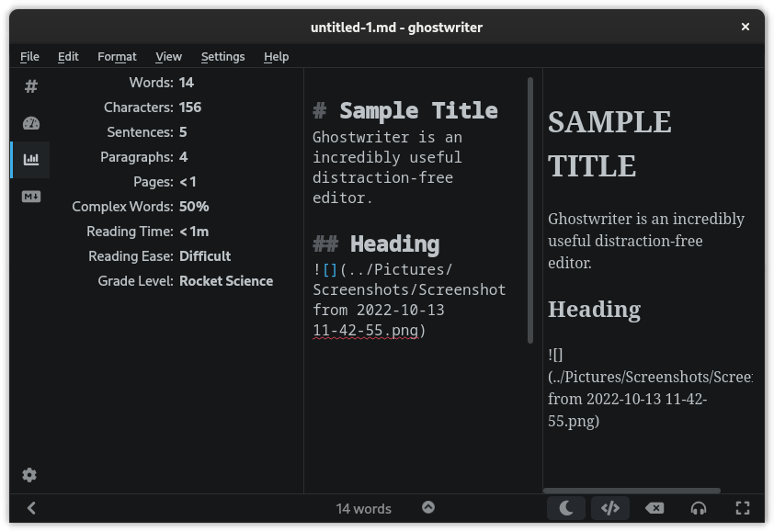
Task: Open the Help menu
Action: click(276, 57)
